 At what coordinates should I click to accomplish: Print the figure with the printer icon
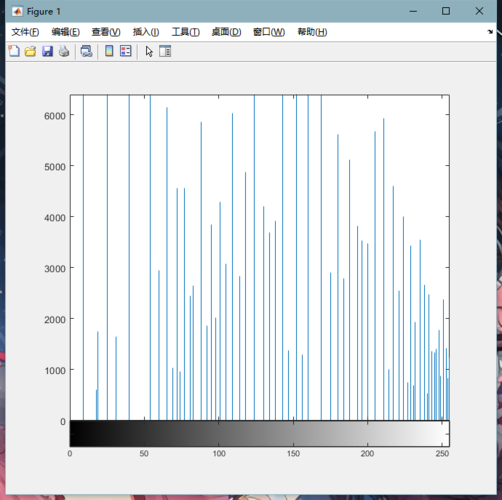tap(64, 51)
